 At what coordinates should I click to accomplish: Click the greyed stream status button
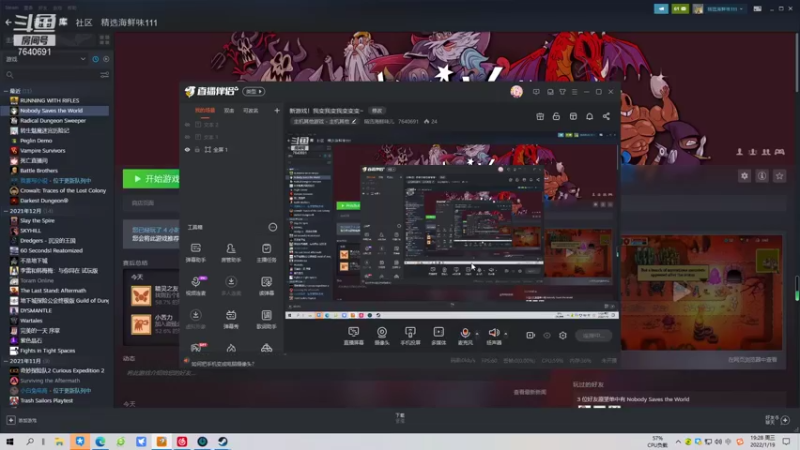click(x=593, y=335)
